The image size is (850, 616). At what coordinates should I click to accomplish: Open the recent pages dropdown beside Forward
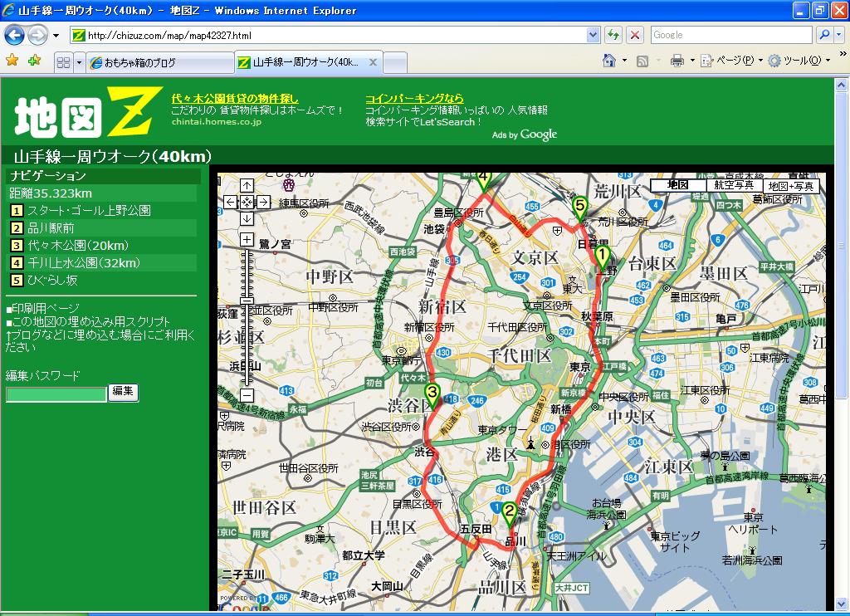coord(56,36)
